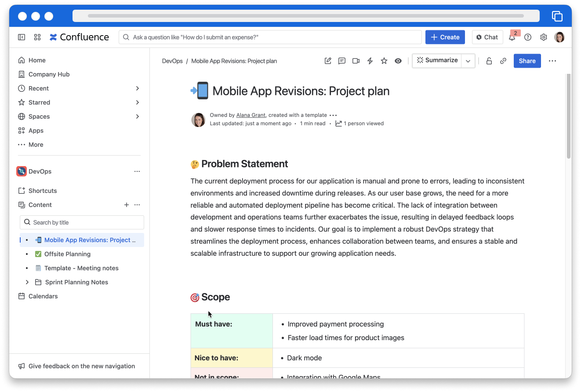Open settings gear in top bar
The height and width of the screenshot is (392, 581).
[x=544, y=37]
